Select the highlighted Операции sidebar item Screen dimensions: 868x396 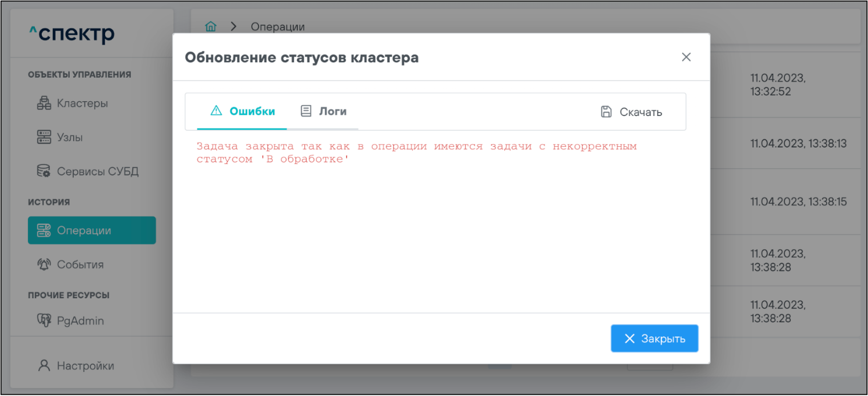pos(91,230)
